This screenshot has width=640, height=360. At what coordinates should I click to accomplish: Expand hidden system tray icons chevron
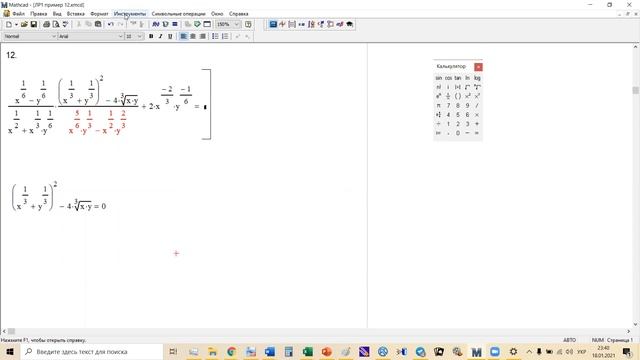(x=529, y=352)
